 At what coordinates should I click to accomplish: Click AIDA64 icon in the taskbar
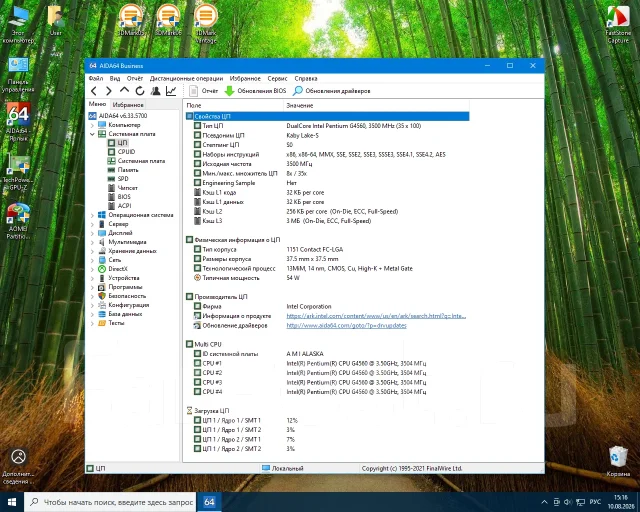coord(209,502)
